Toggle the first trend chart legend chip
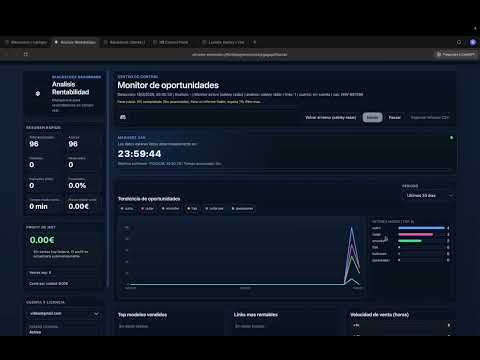Screen dimensions: 480x360 [x=127, y=209]
